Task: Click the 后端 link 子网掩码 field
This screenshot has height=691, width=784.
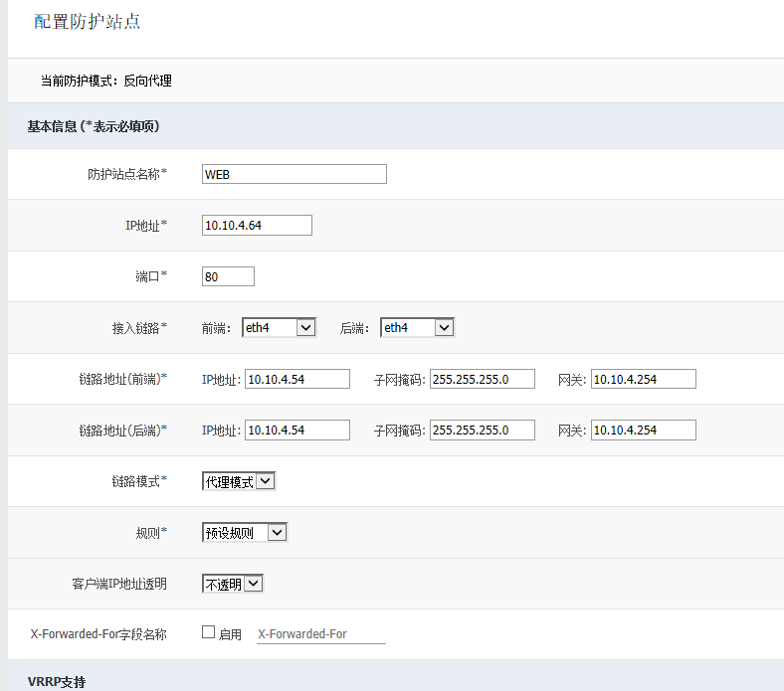Action: (482, 431)
